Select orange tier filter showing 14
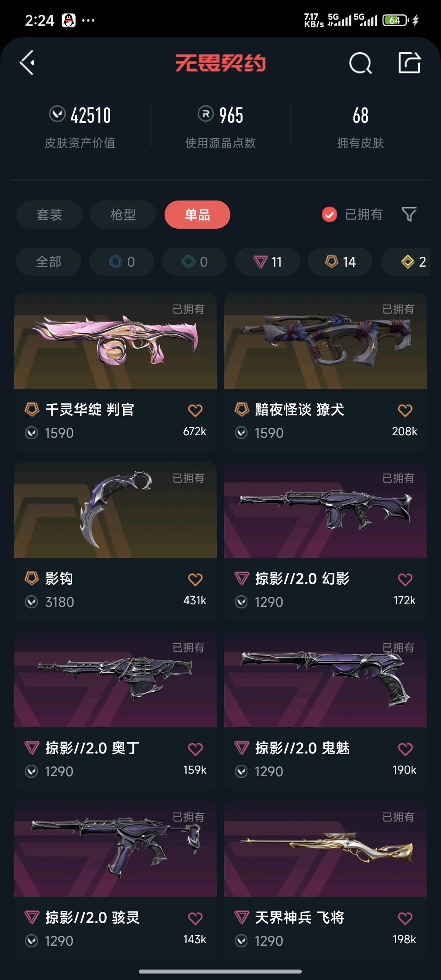This screenshot has width=441, height=980. (x=340, y=262)
